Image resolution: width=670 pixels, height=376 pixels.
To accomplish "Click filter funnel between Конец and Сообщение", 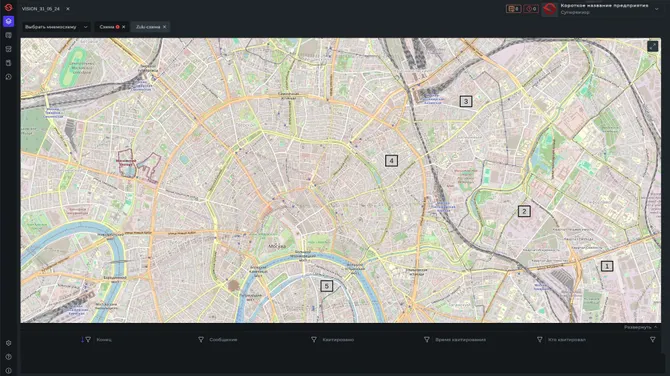I will (201, 340).
